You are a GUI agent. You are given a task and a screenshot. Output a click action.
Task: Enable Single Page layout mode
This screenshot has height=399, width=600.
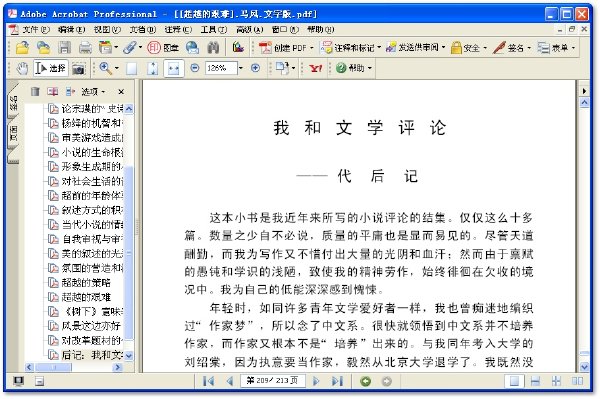coord(514,381)
